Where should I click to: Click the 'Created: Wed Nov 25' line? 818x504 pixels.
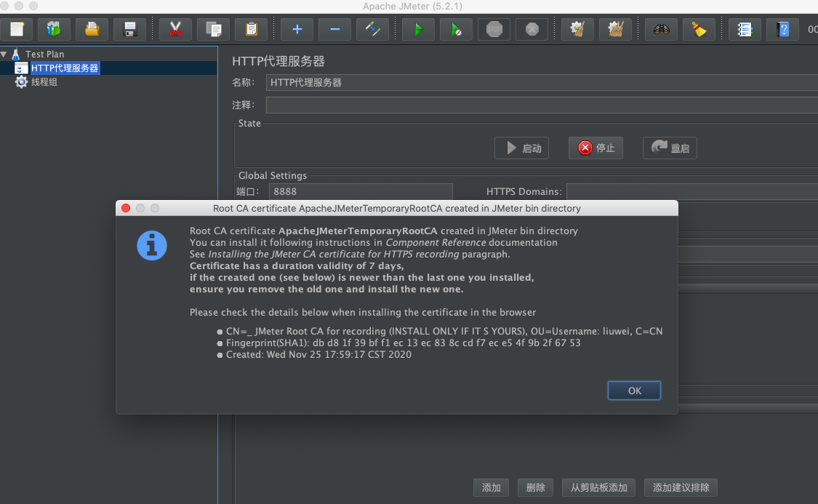318,355
